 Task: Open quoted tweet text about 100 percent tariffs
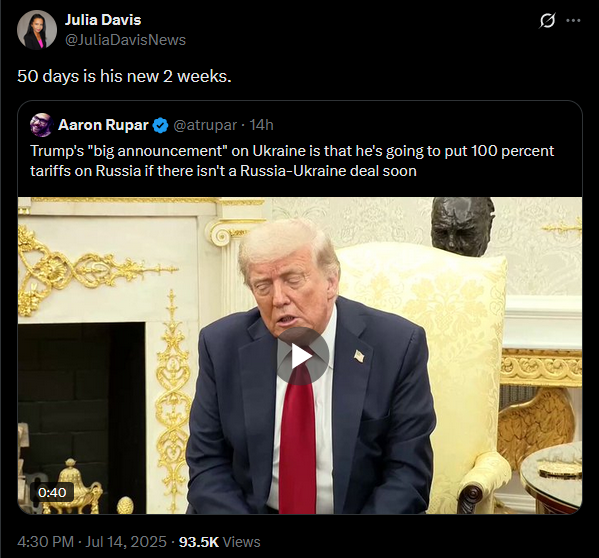(292, 161)
